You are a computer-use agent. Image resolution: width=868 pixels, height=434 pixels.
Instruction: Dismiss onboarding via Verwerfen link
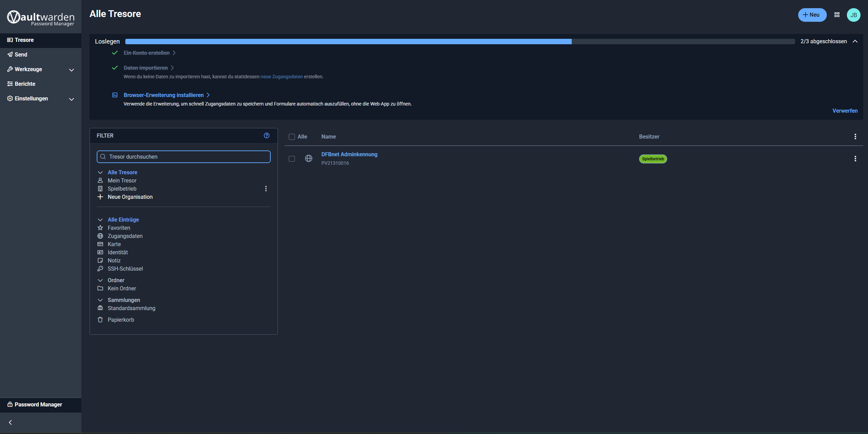click(845, 111)
